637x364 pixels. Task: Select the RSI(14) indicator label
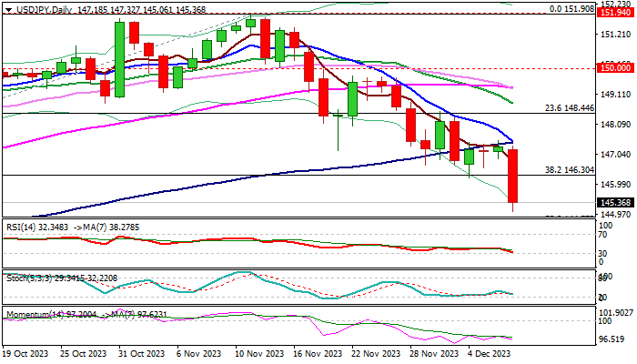21,227
